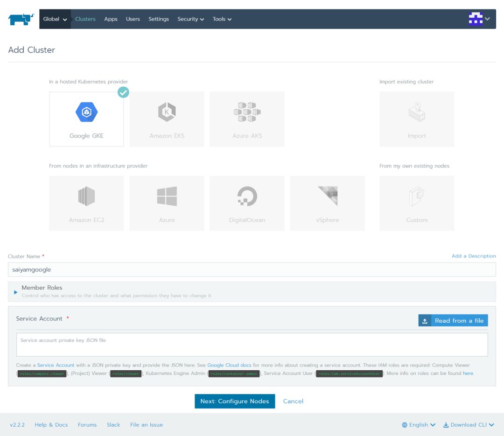Open the Security dropdown menu

(190, 19)
